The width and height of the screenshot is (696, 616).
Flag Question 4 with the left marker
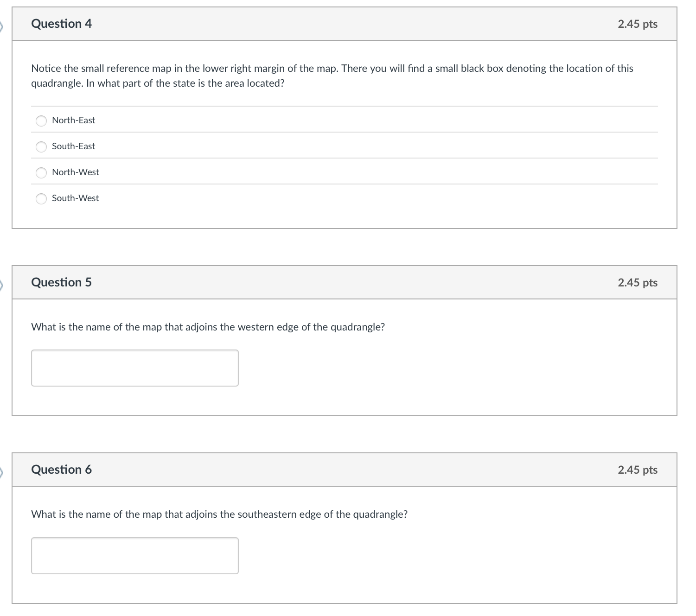click(x=2, y=27)
